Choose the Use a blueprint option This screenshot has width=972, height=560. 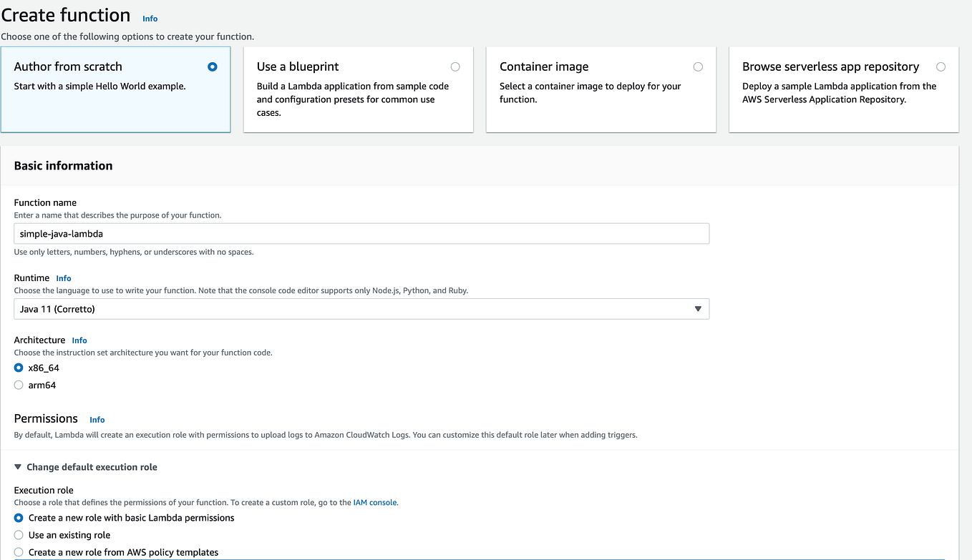pyautogui.click(x=455, y=67)
